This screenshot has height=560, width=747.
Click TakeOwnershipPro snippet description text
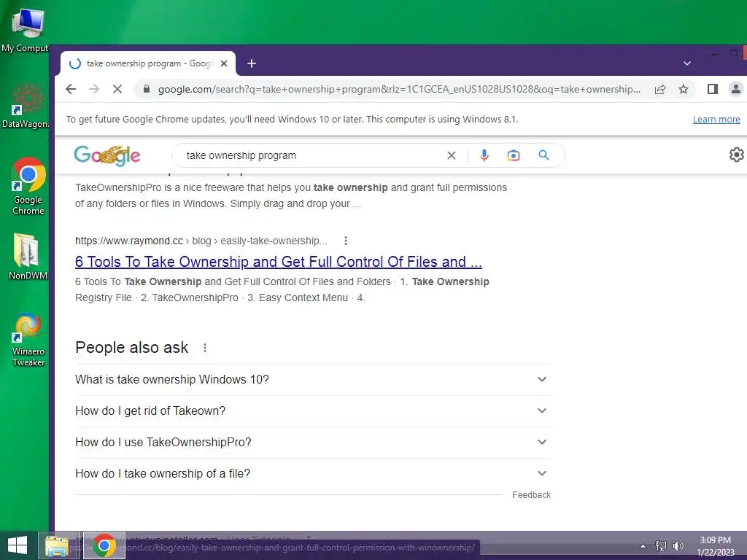290,195
